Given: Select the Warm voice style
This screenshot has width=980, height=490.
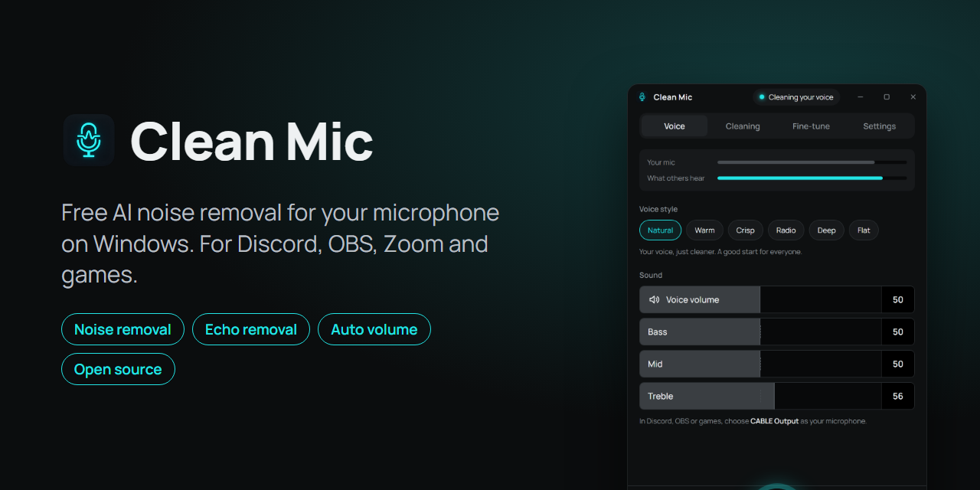Looking at the screenshot, I should pos(704,230).
